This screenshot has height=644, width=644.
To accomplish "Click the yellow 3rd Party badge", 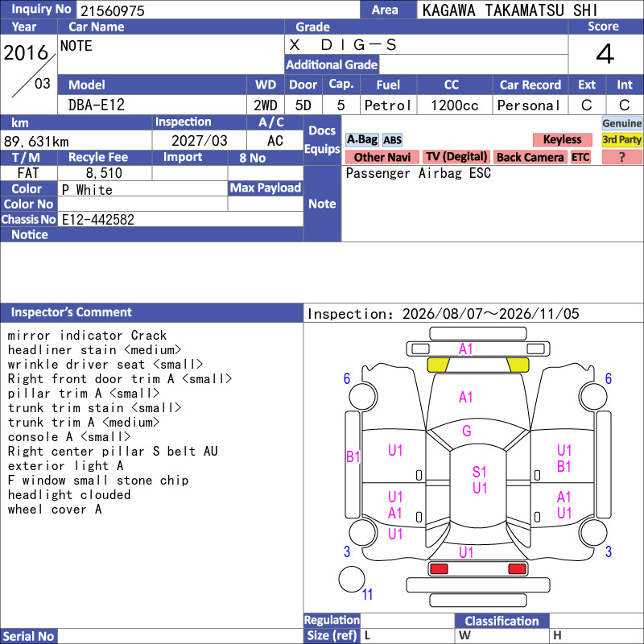I will click(x=621, y=139).
